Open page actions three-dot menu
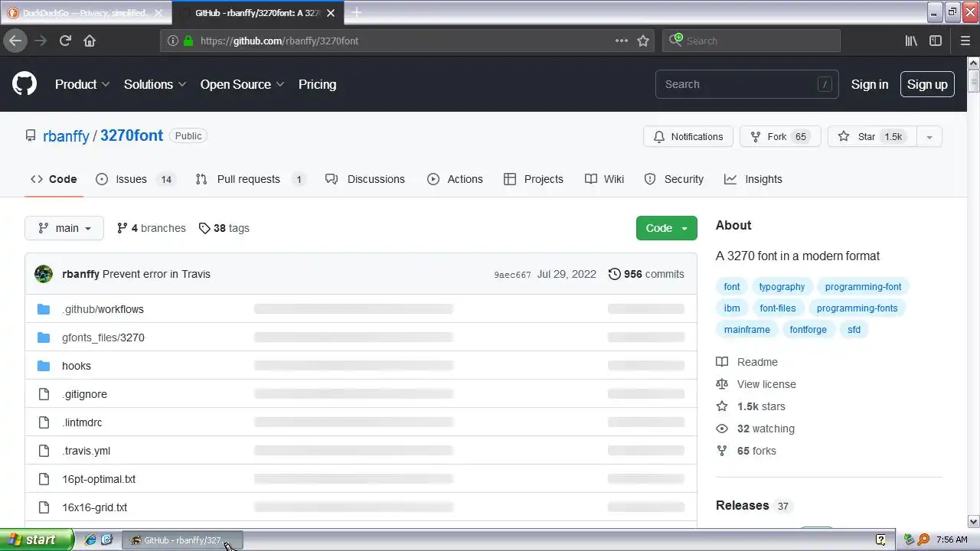 click(622, 41)
